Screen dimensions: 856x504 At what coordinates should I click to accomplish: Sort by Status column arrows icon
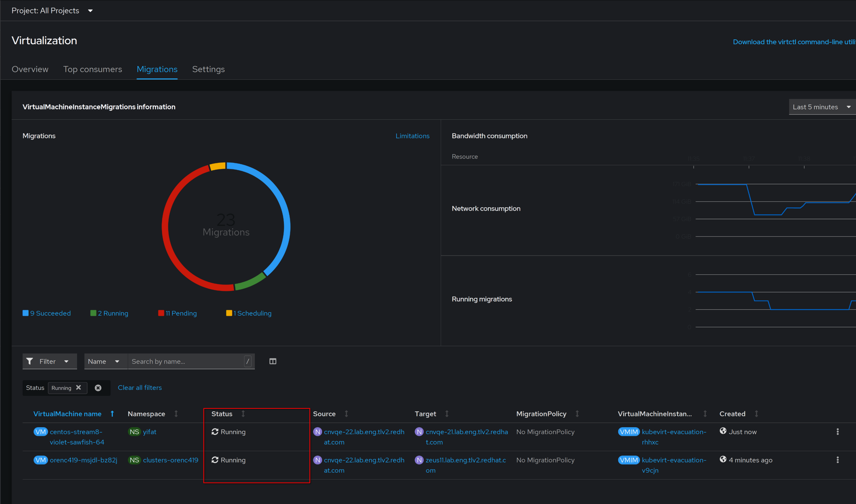(x=243, y=414)
